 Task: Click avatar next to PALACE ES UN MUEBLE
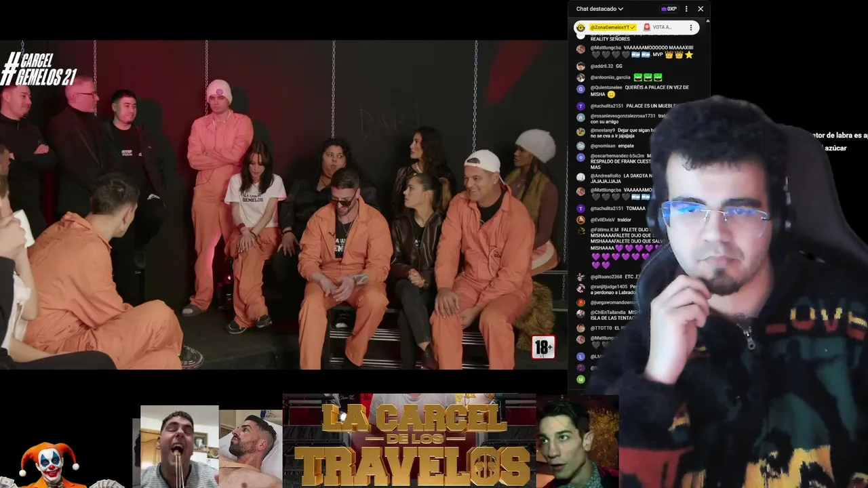tap(580, 106)
